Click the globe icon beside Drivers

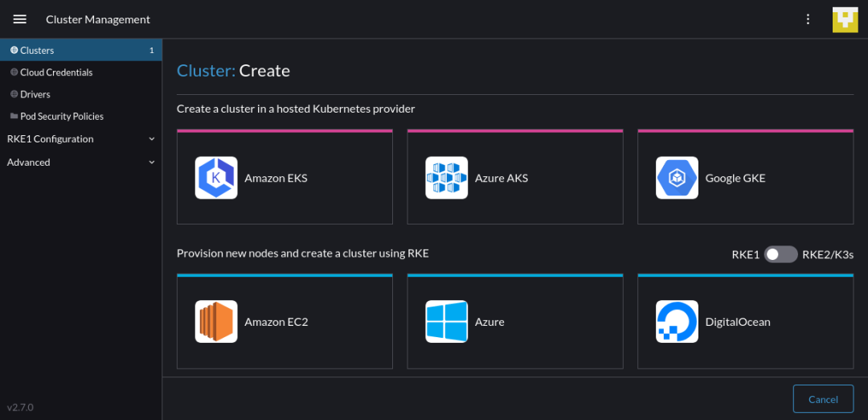tap(14, 94)
